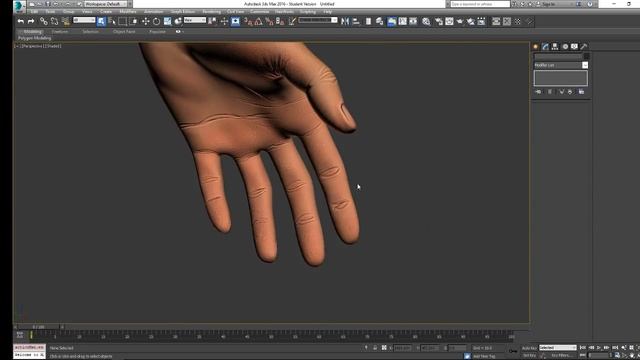
Task: Switch to the Freeform ribbon tab
Action: pos(60,31)
